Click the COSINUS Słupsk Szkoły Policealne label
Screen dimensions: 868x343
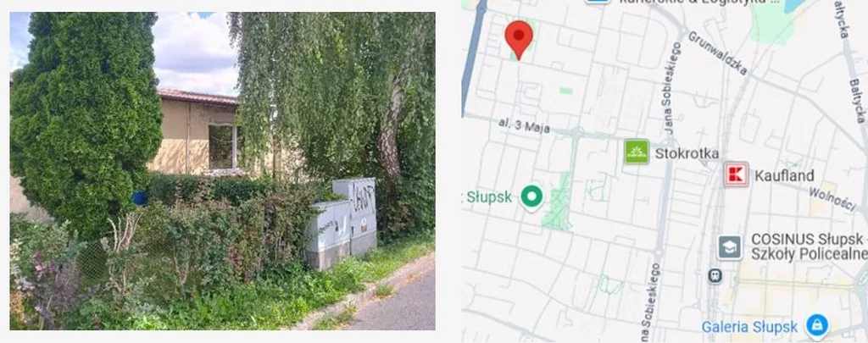coord(810,246)
